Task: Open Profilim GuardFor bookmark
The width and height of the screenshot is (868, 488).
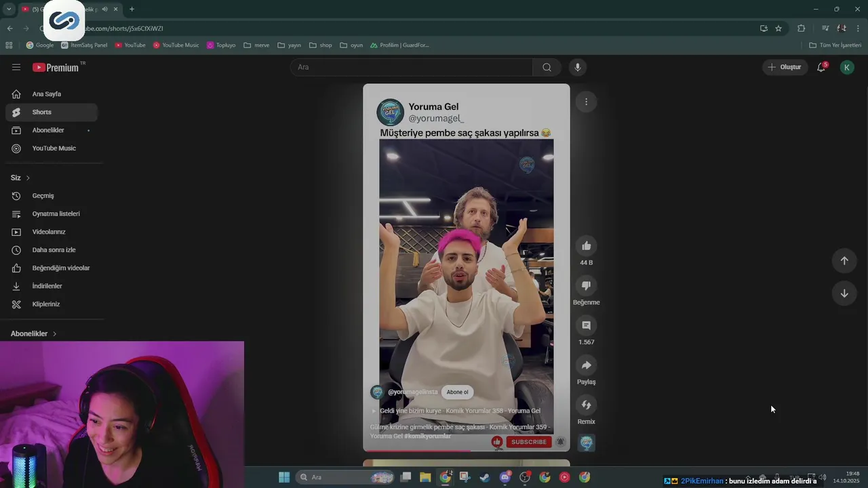Action: pyautogui.click(x=399, y=45)
